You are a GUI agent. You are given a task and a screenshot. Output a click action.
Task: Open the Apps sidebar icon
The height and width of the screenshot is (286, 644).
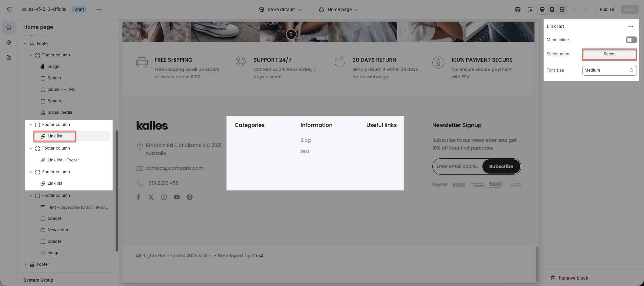pos(9,57)
